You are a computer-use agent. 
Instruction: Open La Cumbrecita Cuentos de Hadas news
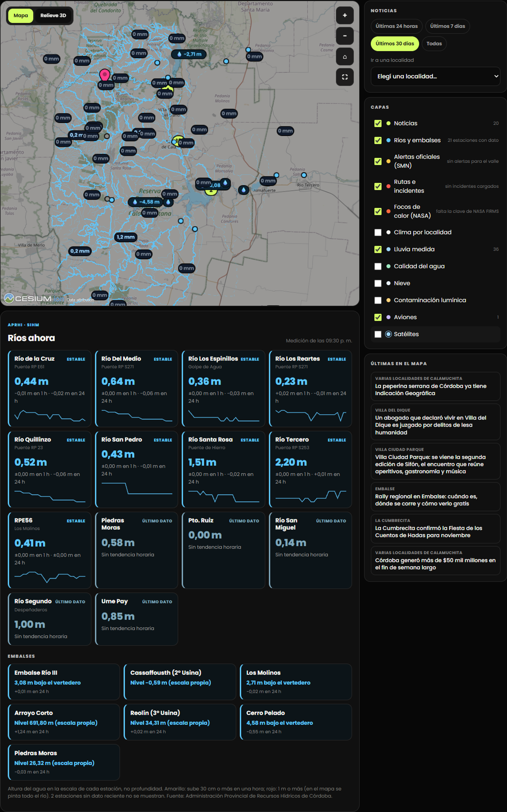click(x=435, y=529)
